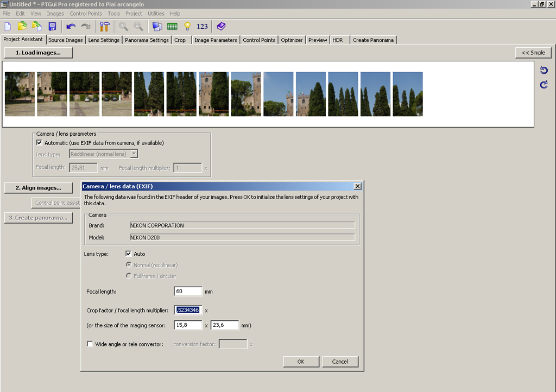Switch to the Preview tab
556x392 pixels.
tap(318, 40)
